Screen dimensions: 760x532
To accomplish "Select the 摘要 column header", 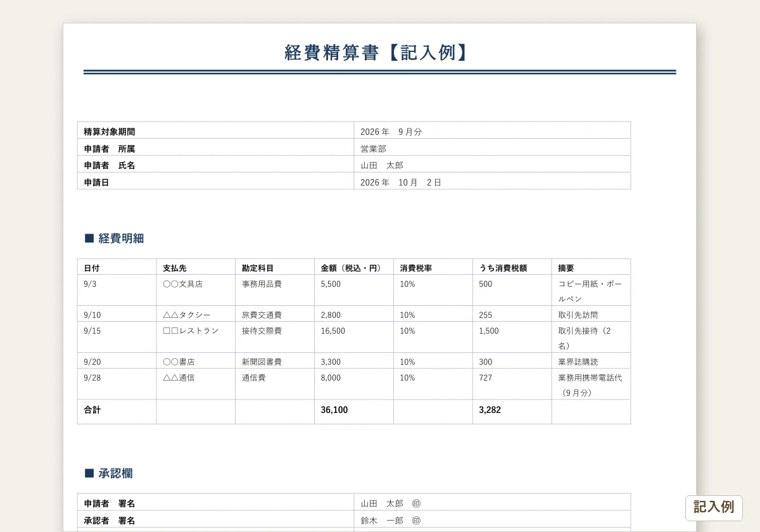I will pyautogui.click(x=591, y=268).
